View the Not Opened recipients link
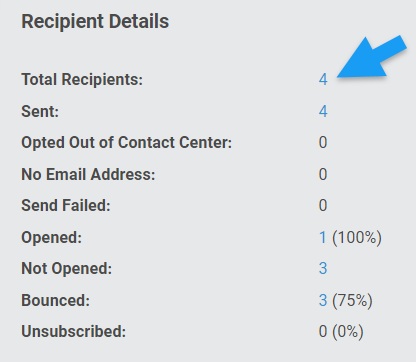The height and width of the screenshot is (362, 416). (x=323, y=268)
